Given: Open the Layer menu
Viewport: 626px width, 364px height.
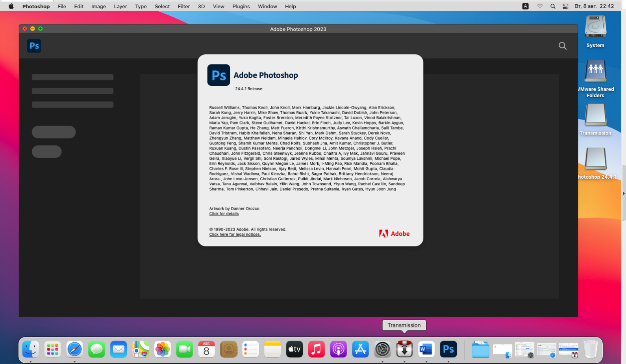Looking at the screenshot, I should coord(120,6).
